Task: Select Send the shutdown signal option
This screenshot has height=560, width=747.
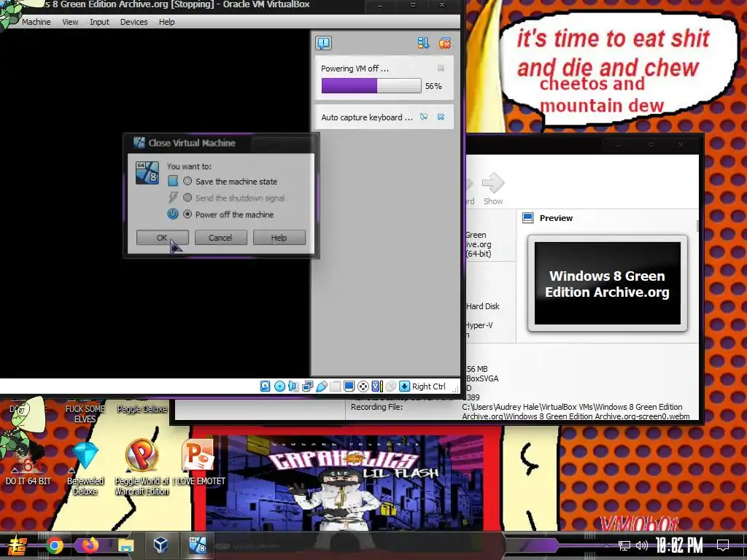Action: tap(187, 198)
